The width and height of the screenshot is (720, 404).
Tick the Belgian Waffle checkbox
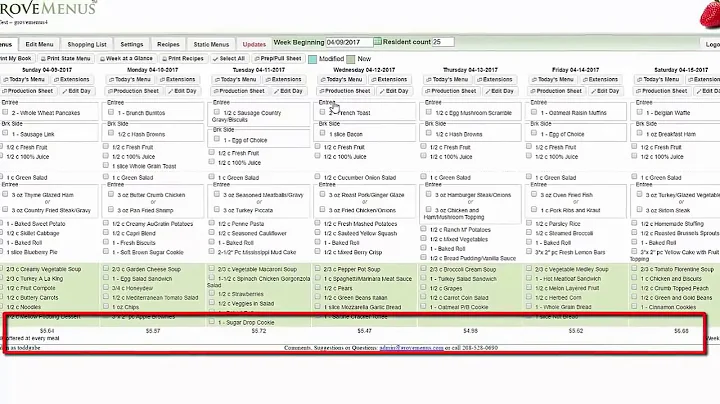coord(639,112)
